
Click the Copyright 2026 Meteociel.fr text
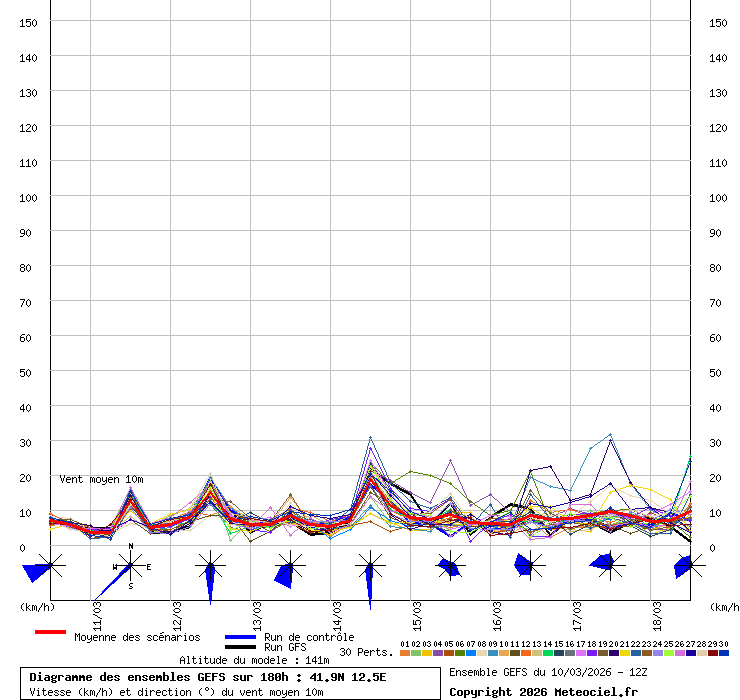(543, 691)
